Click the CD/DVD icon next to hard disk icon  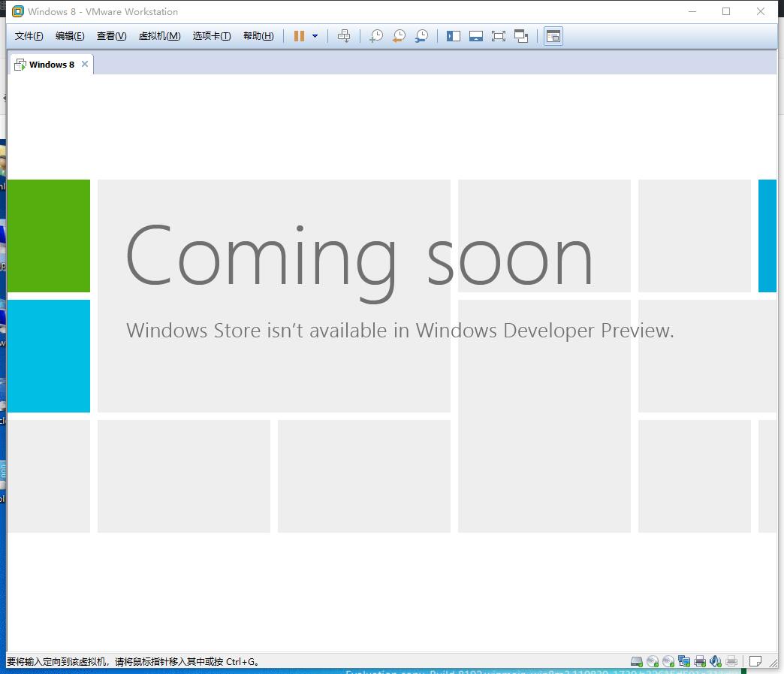653,661
